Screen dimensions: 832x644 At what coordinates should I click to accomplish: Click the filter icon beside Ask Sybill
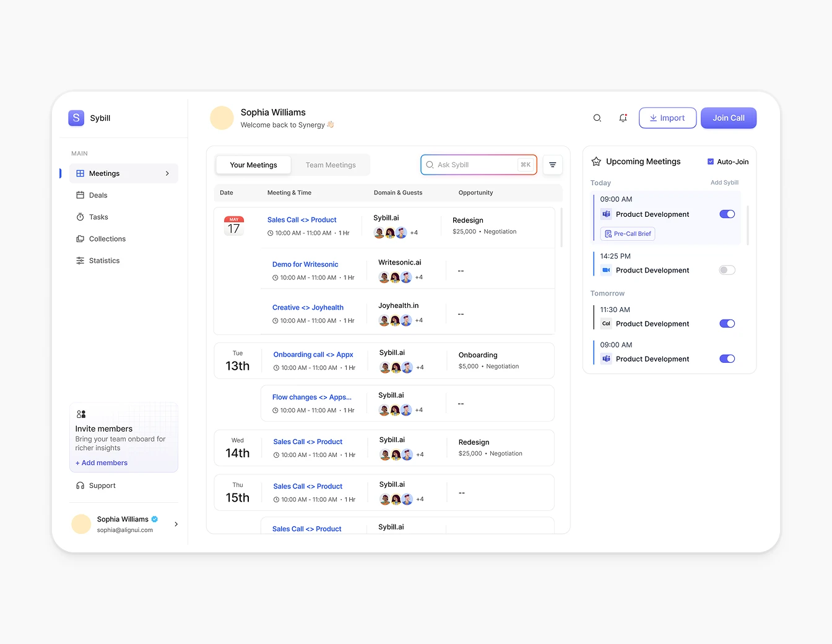[552, 165]
